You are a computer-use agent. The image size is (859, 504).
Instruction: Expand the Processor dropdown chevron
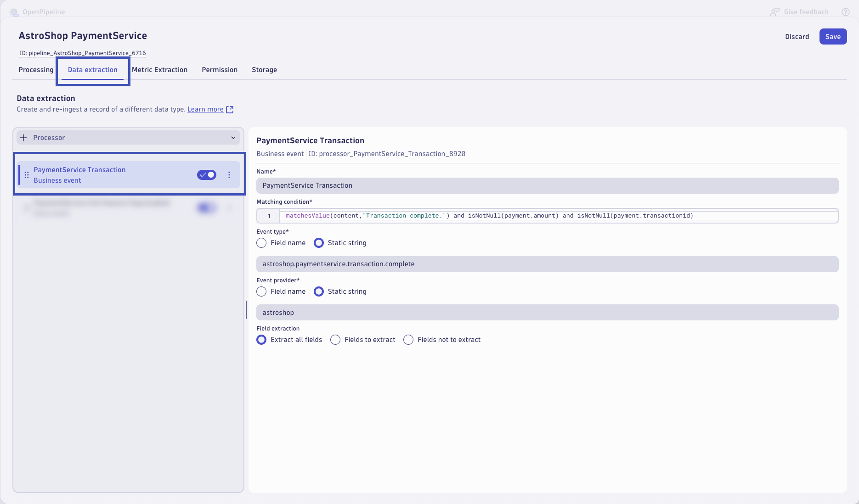click(233, 138)
